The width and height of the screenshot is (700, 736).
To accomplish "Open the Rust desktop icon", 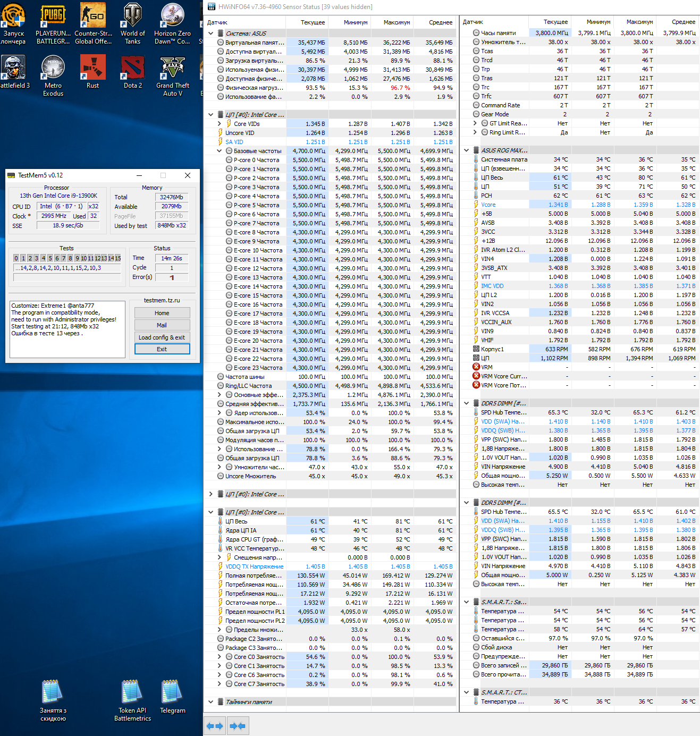I will 93,72.
